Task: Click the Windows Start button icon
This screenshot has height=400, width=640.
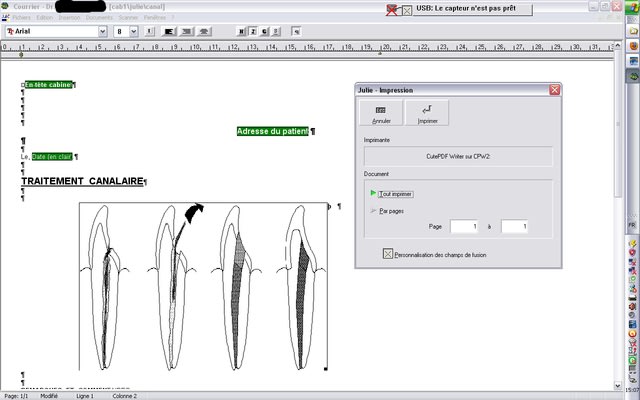Action: click(x=633, y=8)
